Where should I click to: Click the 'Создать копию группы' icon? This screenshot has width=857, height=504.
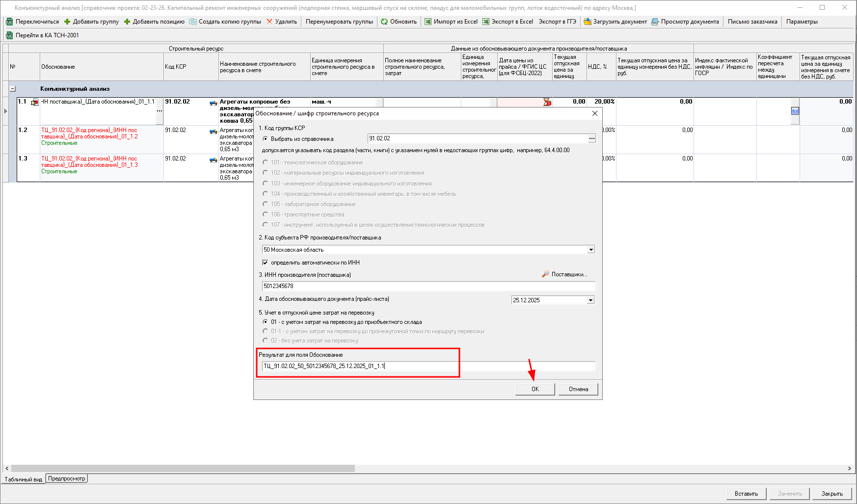pos(193,22)
